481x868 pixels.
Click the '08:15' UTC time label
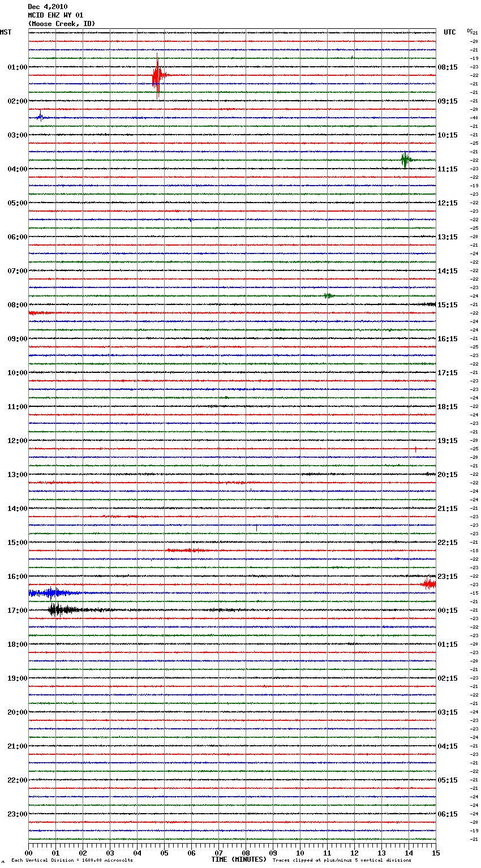pos(448,67)
